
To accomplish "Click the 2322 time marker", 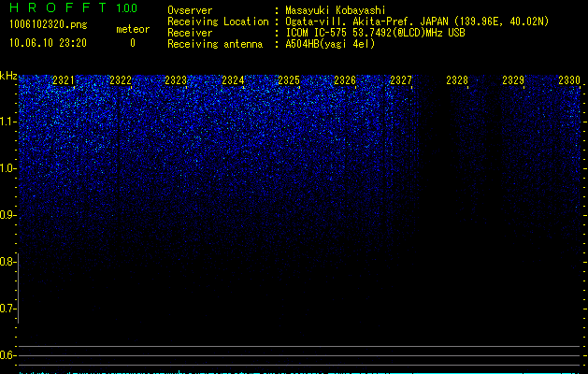I will pos(121,80).
